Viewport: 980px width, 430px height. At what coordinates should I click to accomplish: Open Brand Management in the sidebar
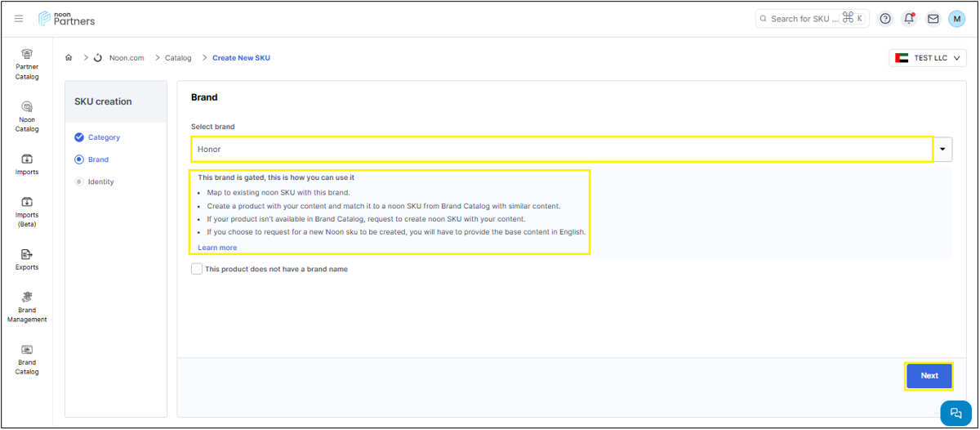pyautogui.click(x=27, y=307)
